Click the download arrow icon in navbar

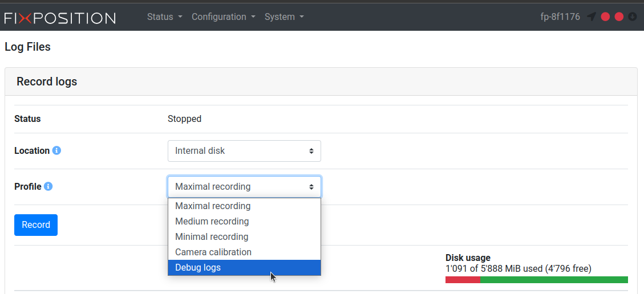click(x=632, y=17)
